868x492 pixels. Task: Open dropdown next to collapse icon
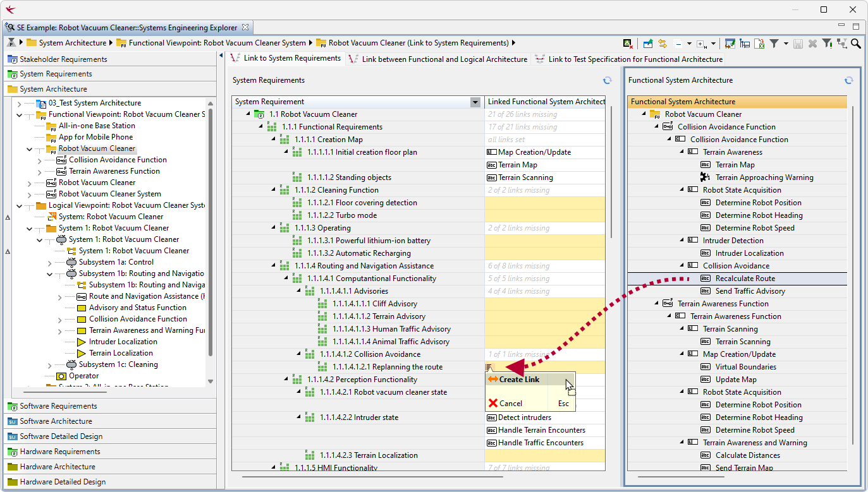[689, 44]
